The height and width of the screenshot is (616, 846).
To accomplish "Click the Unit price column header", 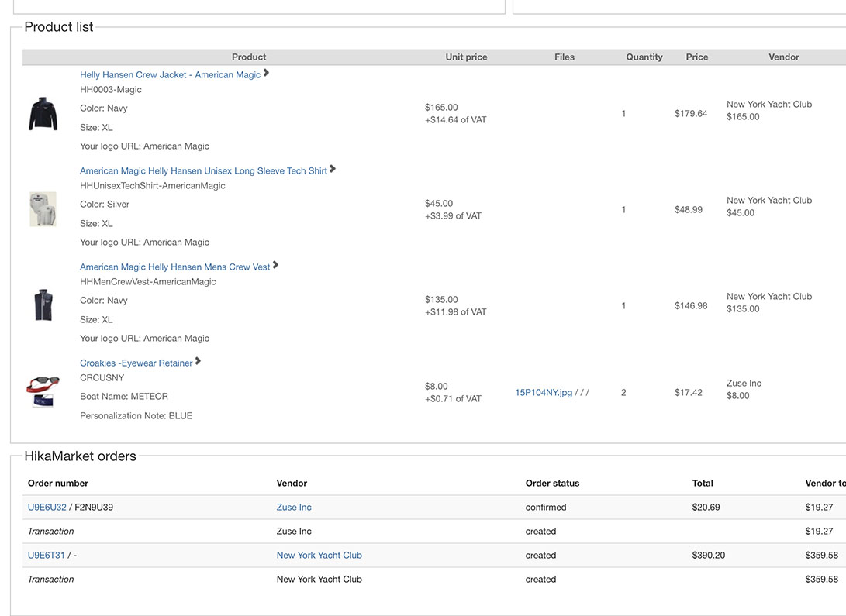I will [466, 57].
